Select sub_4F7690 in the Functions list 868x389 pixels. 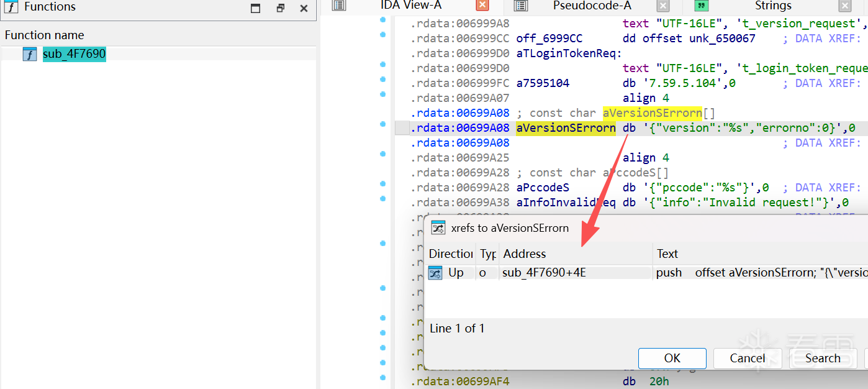point(74,54)
